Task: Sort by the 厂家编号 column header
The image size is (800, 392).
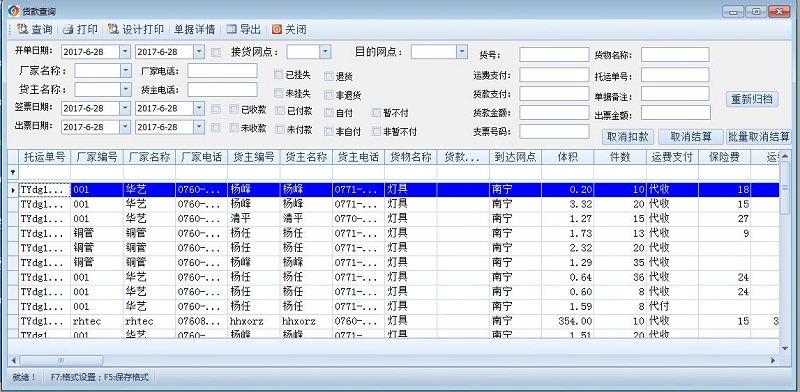Action: [x=97, y=157]
